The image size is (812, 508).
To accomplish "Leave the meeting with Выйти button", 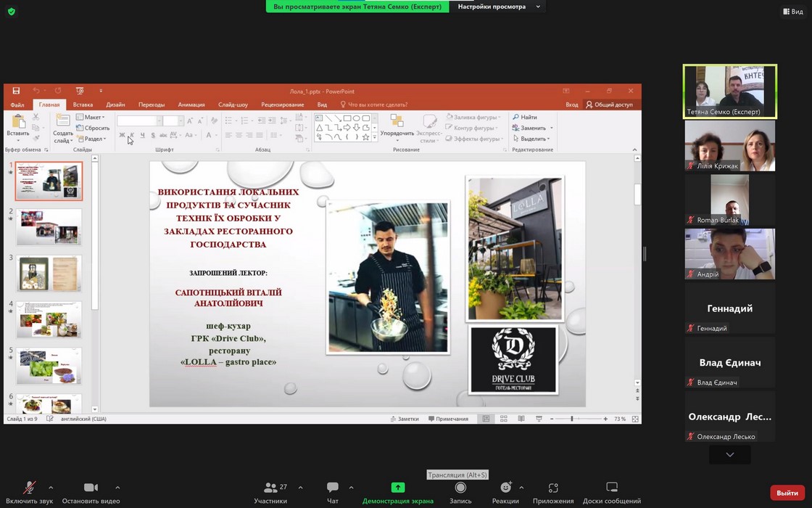I will click(787, 493).
